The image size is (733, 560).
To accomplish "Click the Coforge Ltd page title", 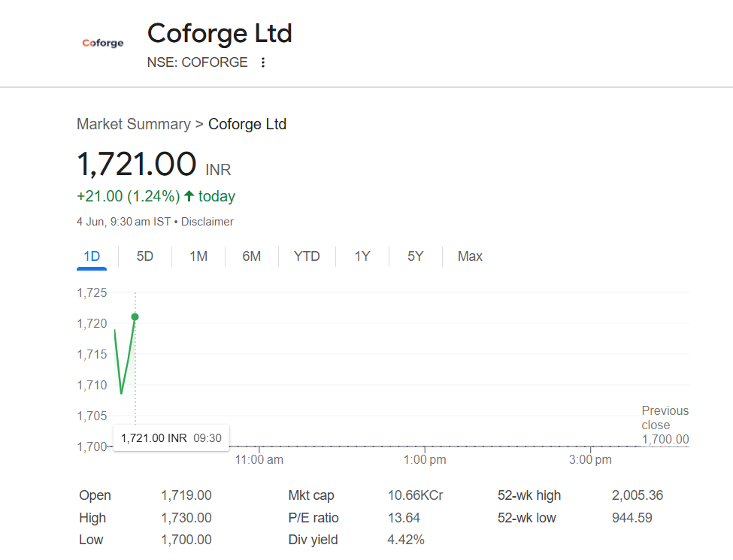I will pos(220,34).
